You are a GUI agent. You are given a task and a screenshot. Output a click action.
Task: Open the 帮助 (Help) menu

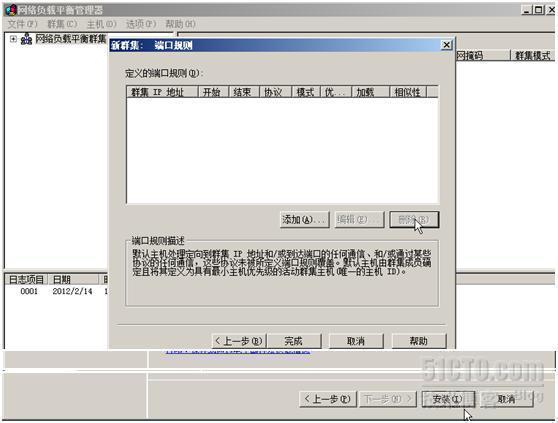180,24
